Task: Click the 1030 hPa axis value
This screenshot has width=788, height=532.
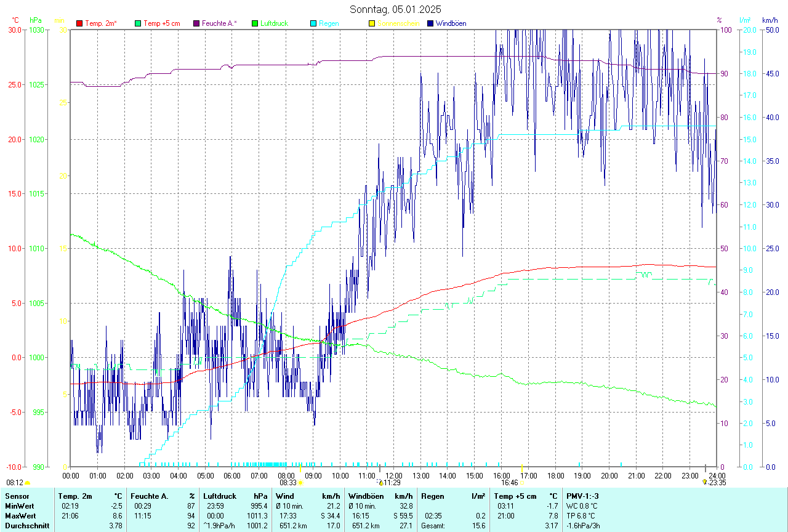Action: [37, 30]
